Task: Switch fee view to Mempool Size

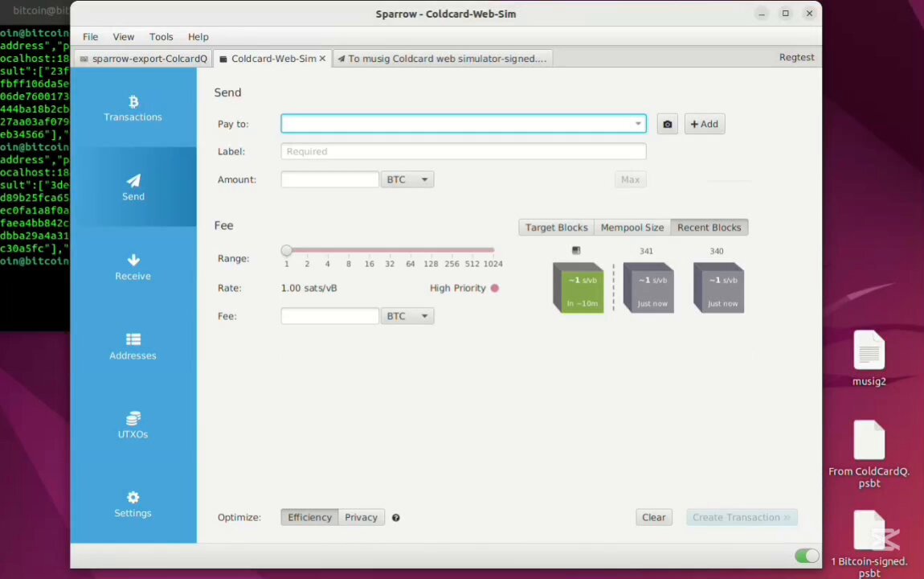Action: tap(632, 228)
